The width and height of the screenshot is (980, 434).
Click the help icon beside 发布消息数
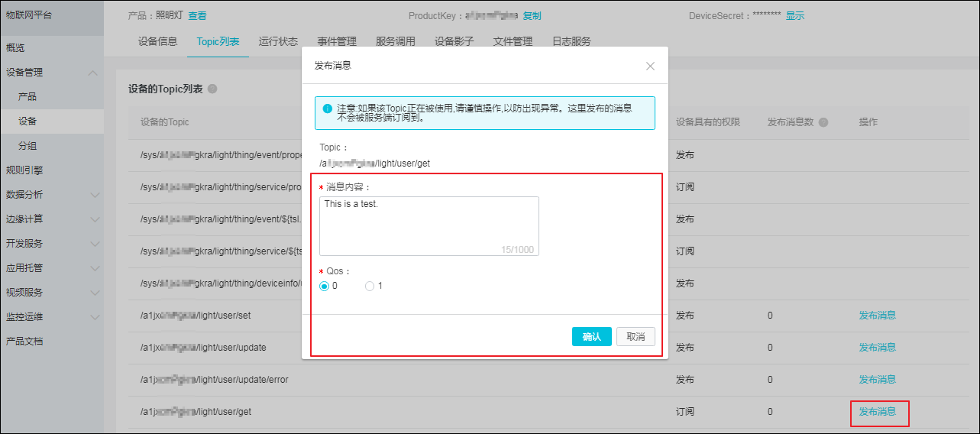pos(823,123)
